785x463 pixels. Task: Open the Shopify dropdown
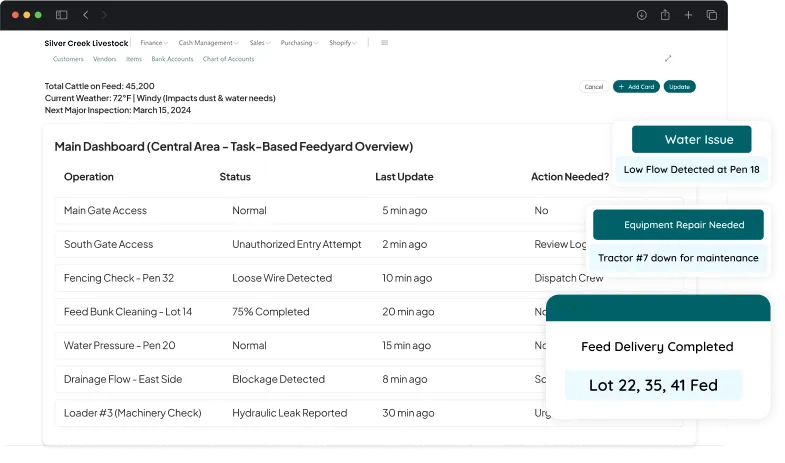[342, 43]
